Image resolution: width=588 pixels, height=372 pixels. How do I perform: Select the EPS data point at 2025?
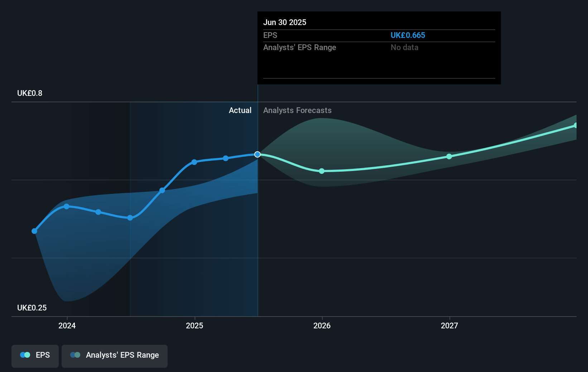(x=194, y=162)
